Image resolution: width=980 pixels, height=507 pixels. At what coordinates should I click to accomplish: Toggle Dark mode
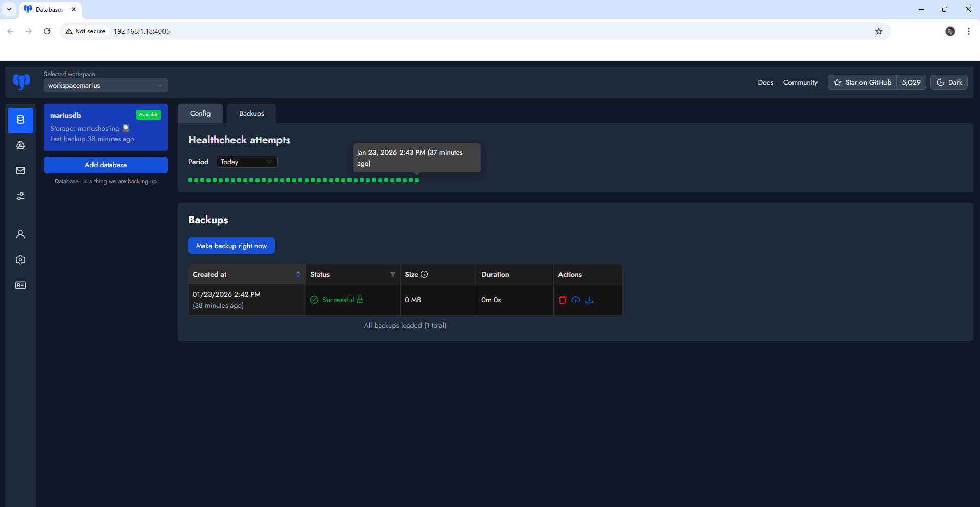[x=948, y=82]
